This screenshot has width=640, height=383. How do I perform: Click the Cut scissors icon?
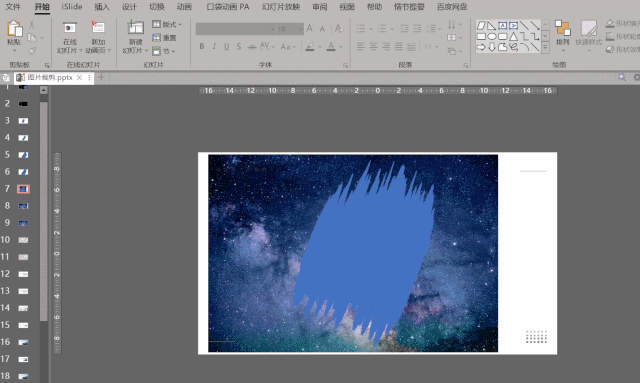tap(31, 24)
